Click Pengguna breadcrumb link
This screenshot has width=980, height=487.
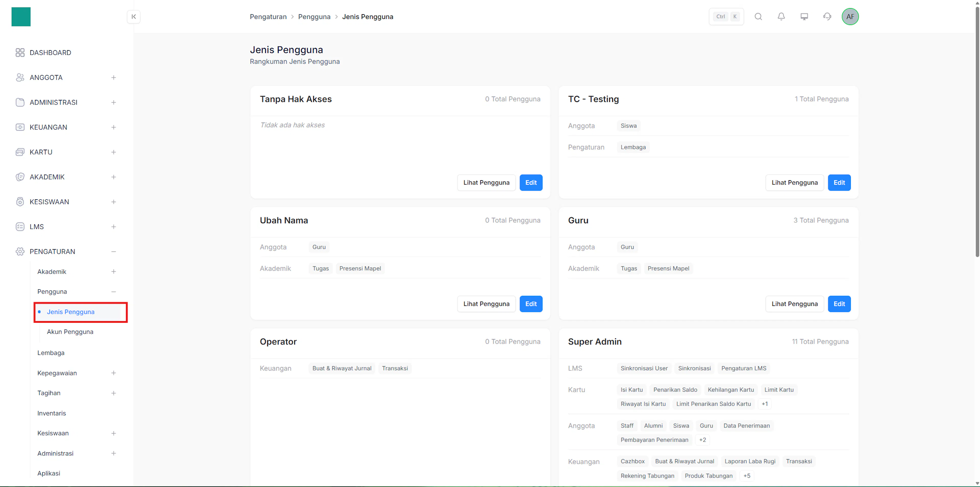pyautogui.click(x=314, y=17)
